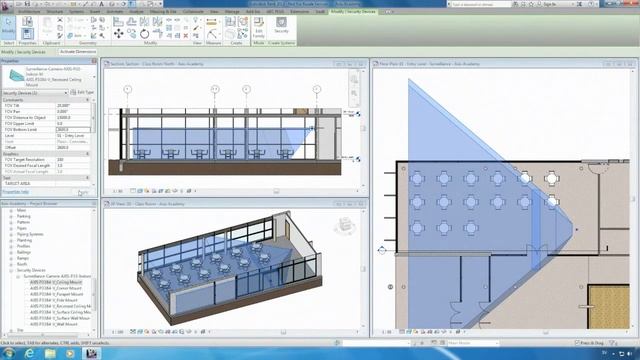The height and width of the screenshot is (360, 640).
Task: Collapse the Graphics properties group
Action: pos(87,154)
